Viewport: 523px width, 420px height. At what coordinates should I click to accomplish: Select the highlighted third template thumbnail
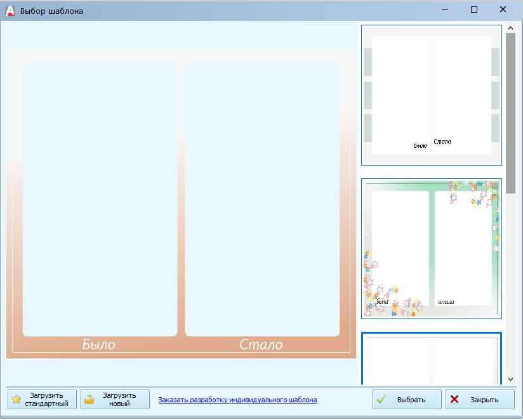431,358
